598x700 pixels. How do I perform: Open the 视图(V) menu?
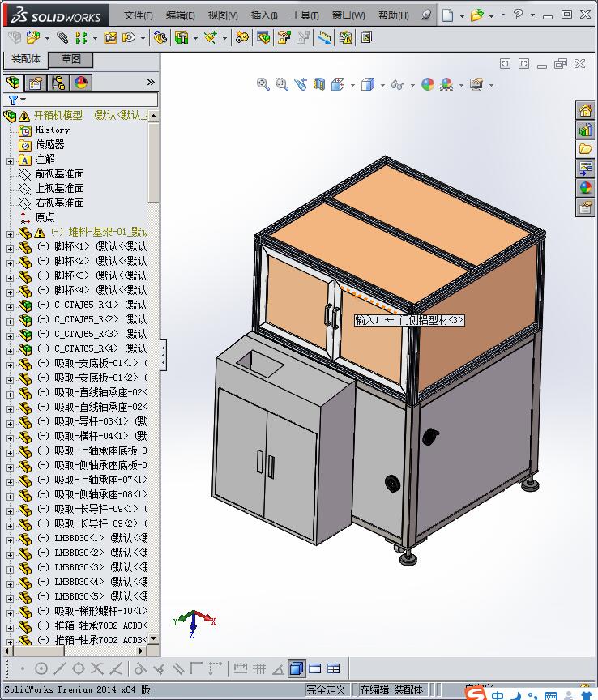click(x=223, y=15)
